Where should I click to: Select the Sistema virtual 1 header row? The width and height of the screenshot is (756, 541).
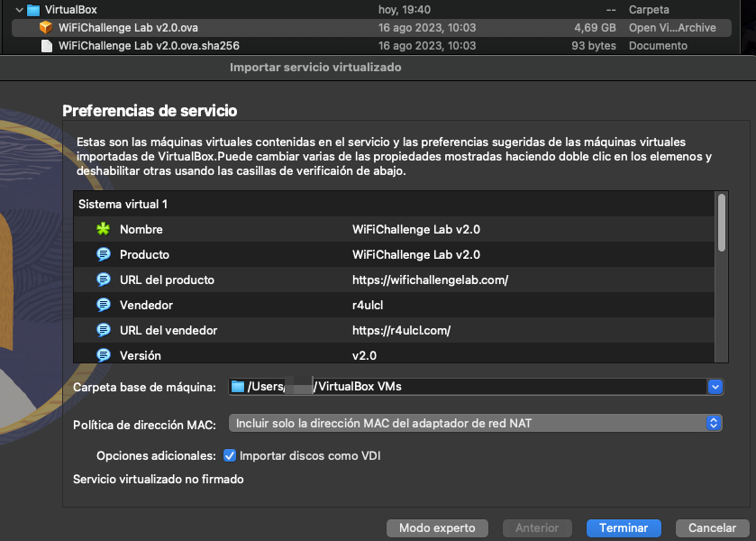pos(394,204)
